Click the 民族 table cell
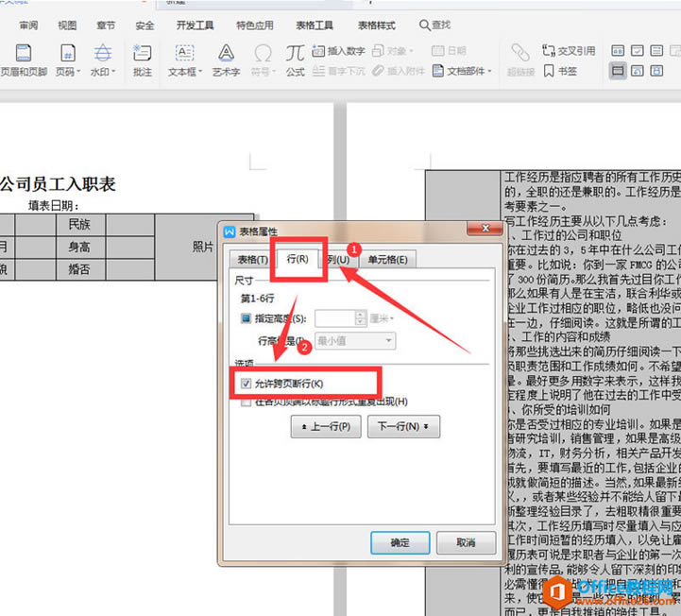 81,225
